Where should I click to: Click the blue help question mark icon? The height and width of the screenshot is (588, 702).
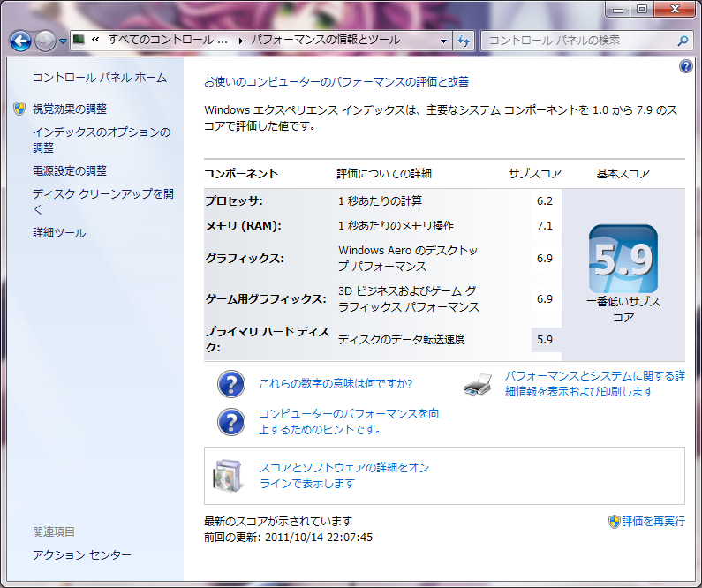[x=686, y=67]
